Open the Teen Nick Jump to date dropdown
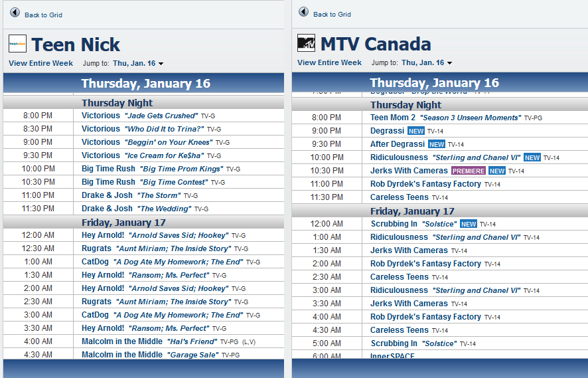This screenshot has height=378, width=588. [x=138, y=64]
